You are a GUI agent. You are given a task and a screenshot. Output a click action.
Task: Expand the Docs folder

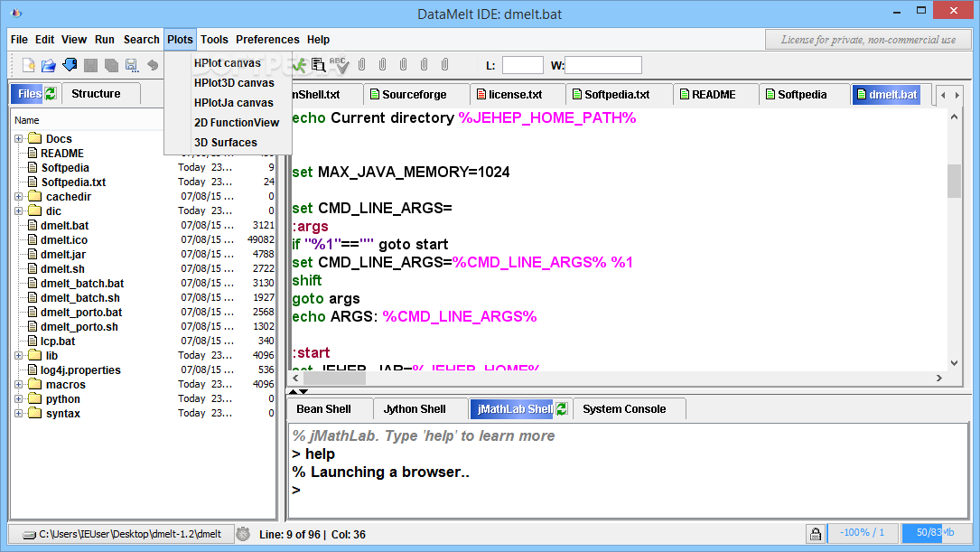point(19,139)
